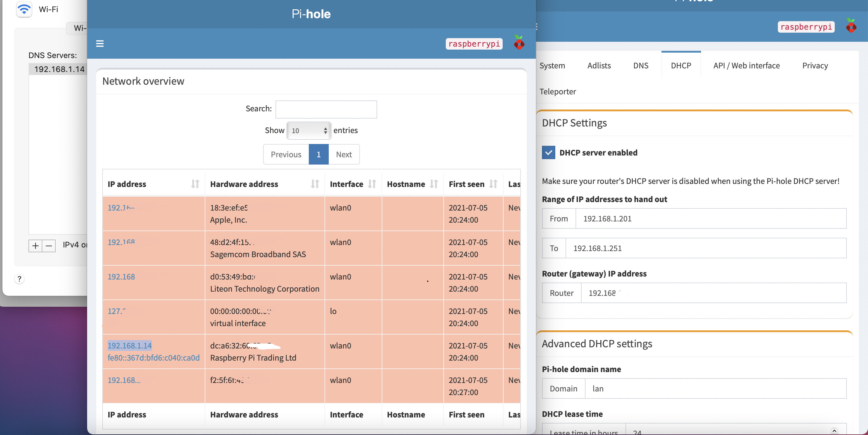Screen dimensions: 868x435
Task: Edit the DHCP range From address field
Action: coord(711,219)
